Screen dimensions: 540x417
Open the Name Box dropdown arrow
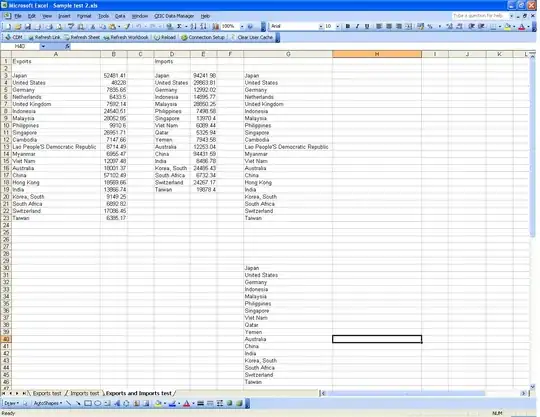(x=43, y=46)
